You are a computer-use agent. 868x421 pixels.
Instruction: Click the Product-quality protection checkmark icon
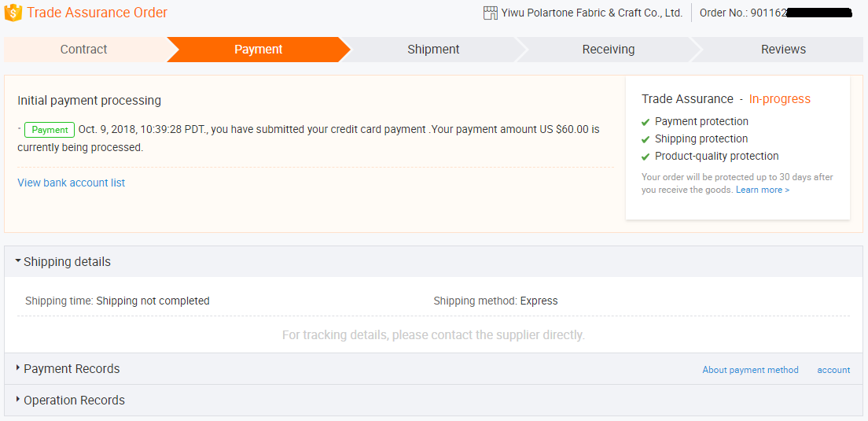click(x=645, y=157)
